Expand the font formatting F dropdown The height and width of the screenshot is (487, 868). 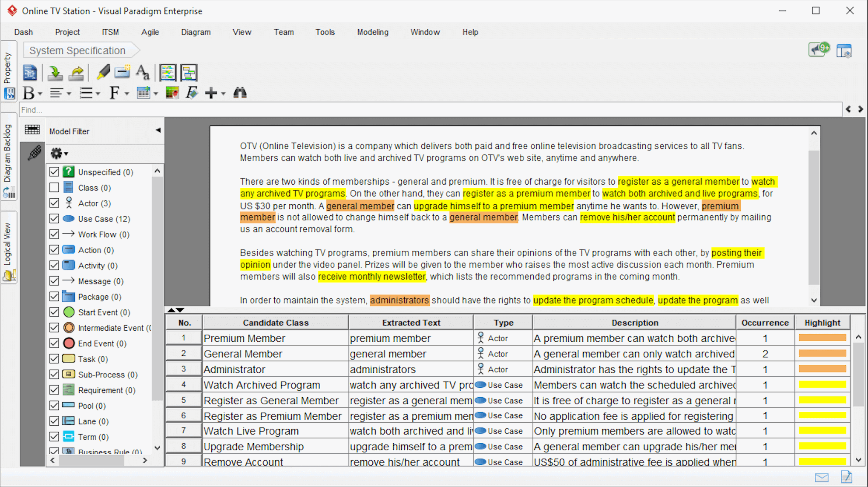click(x=126, y=93)
